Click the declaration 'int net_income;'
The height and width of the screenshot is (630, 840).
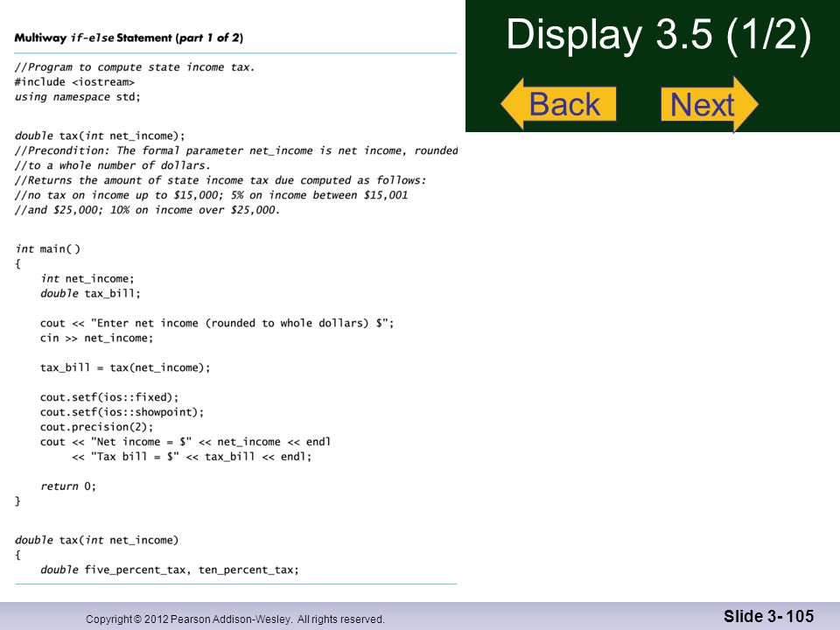[87, 278]
